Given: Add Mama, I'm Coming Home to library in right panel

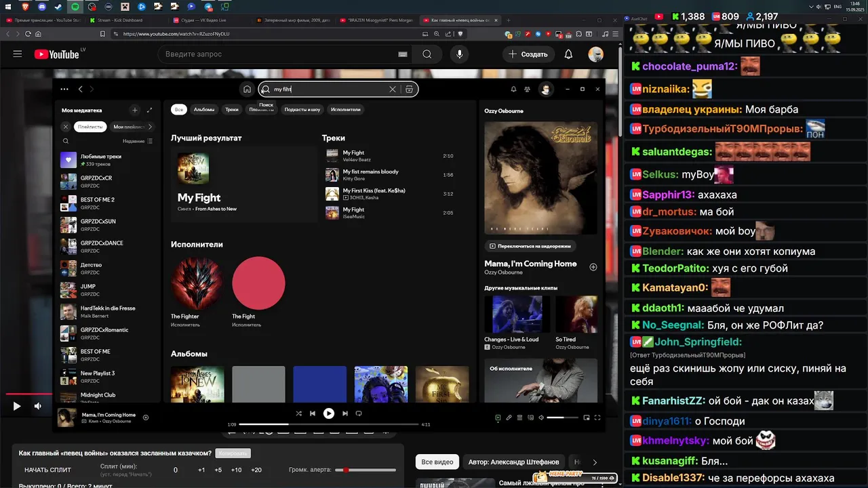Looking at the screenshot, I should [593, 267].
